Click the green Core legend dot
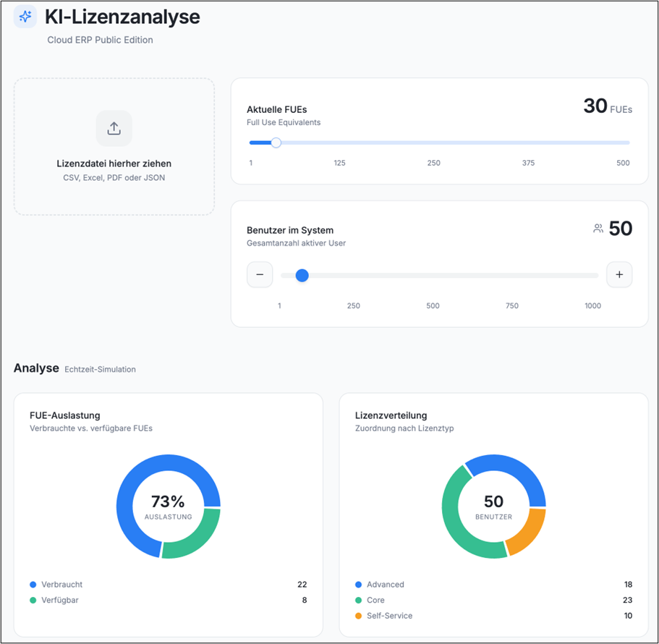Screen dimensions: 659x644 (359, 600)
